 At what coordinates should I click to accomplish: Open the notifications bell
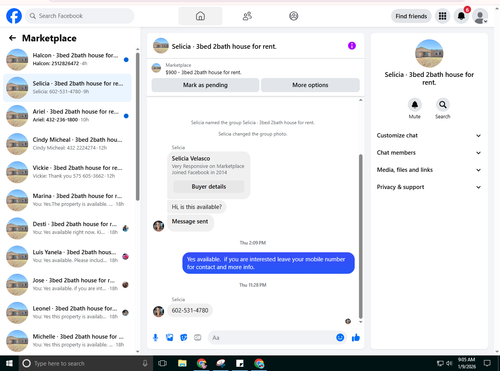(x=461, y=16)
